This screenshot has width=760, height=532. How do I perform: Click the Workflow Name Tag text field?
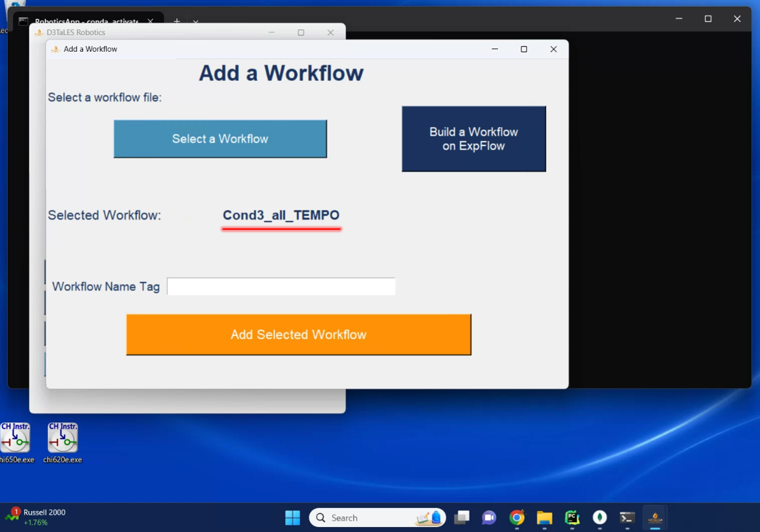click(281, 287)
